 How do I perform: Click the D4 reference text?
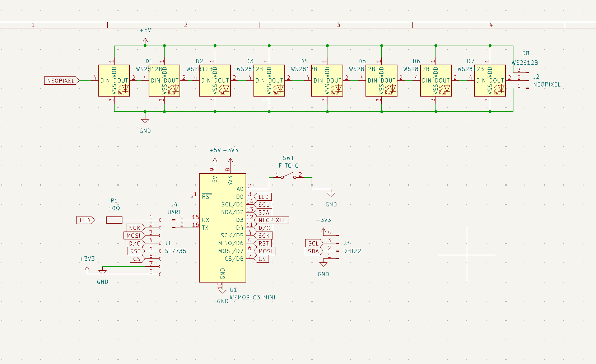point(304,61)
